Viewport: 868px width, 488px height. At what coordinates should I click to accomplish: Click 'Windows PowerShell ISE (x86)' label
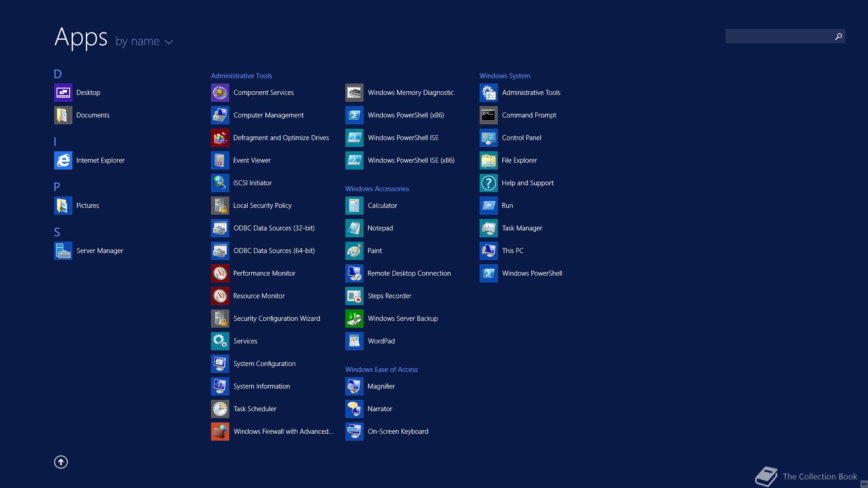411,160
